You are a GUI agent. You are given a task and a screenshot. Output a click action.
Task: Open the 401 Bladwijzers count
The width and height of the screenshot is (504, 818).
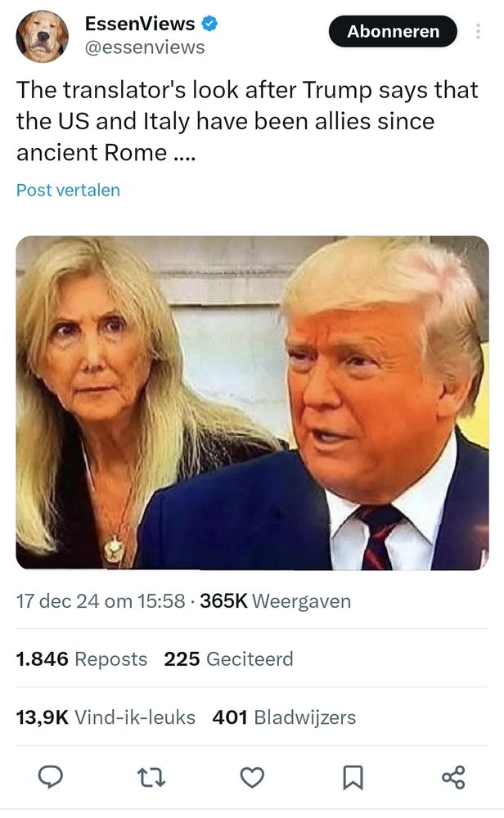tap(284, 717)
